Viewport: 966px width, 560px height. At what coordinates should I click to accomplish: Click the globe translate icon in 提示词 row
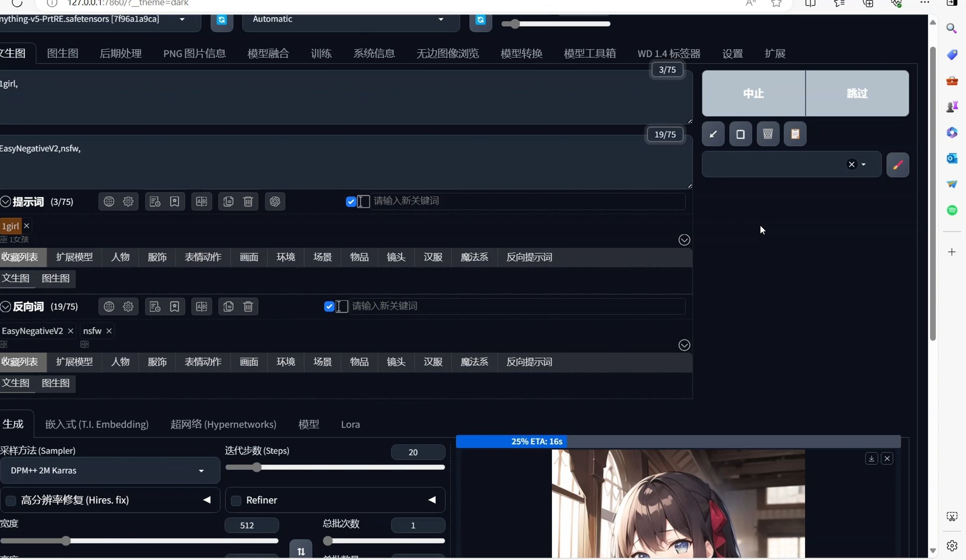tap(109, 201)
